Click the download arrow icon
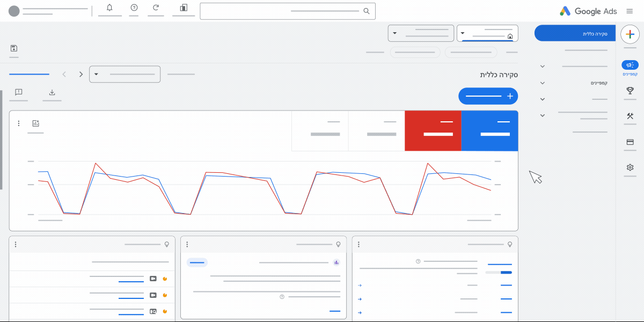The image size is (644, 322). click(x=52, y=92)
